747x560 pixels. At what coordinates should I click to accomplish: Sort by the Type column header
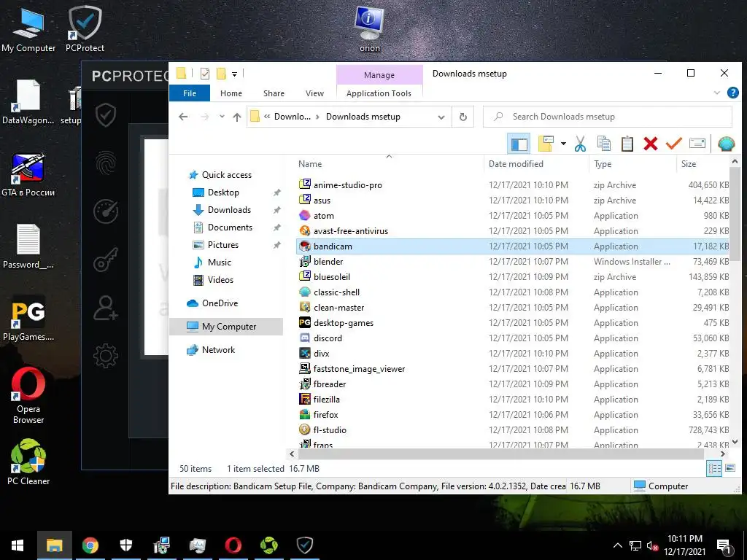[x=602, y=164]
